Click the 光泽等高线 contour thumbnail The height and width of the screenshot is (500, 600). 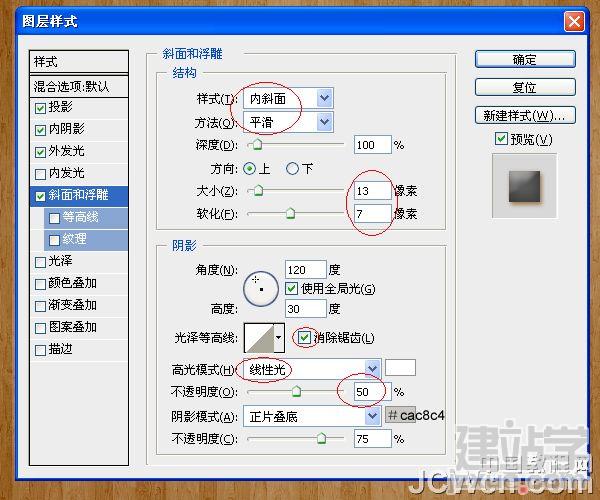(x=259, y=337)
